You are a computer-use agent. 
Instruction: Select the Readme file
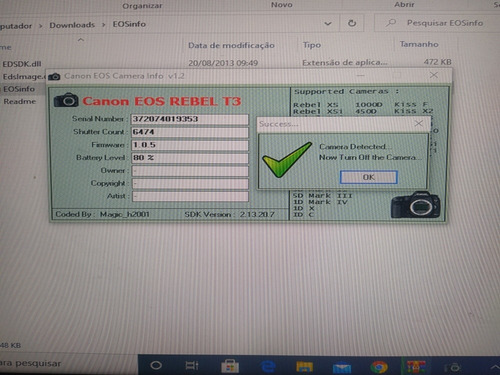tap(20, 101)
